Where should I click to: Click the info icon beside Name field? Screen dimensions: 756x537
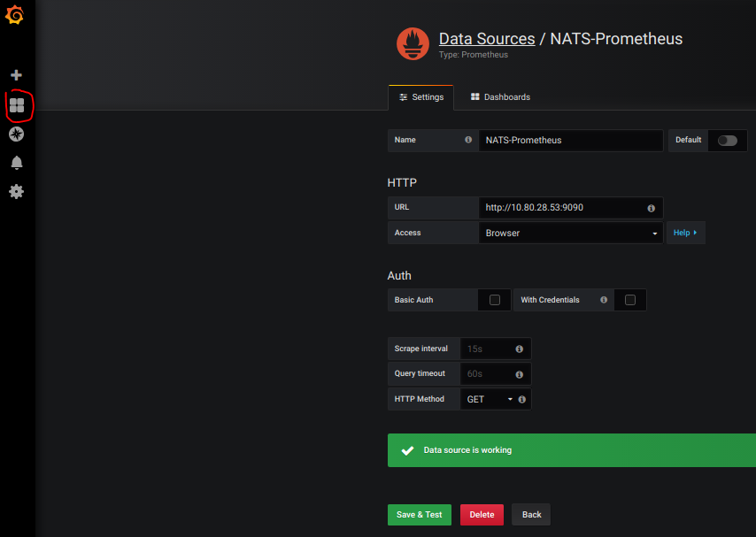[467, 140]
